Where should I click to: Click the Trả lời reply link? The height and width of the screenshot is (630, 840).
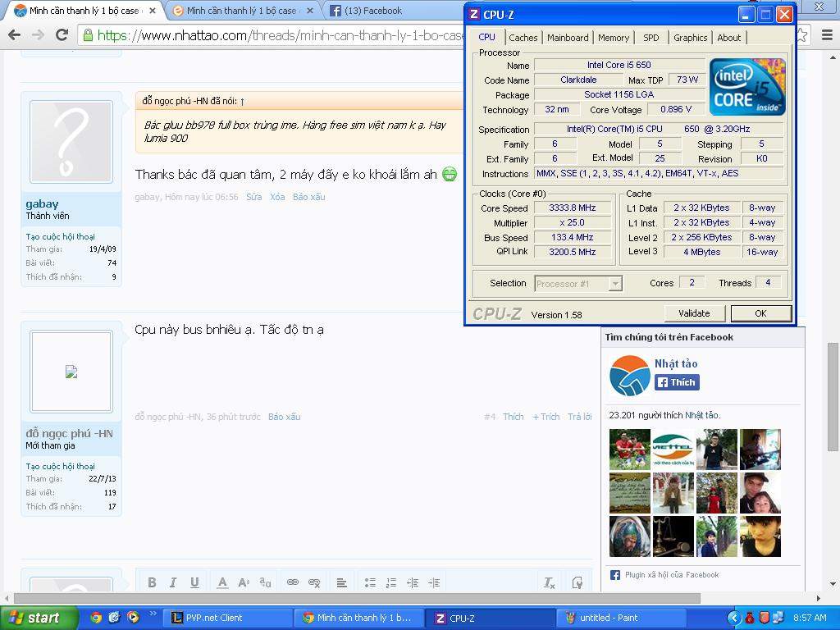click(x=580, y=417)
